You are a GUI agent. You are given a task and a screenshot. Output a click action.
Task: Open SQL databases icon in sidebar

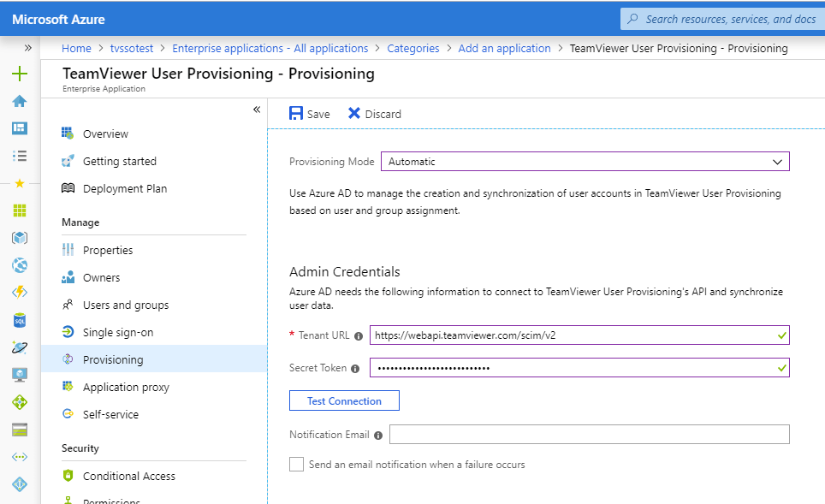(20, 320)
